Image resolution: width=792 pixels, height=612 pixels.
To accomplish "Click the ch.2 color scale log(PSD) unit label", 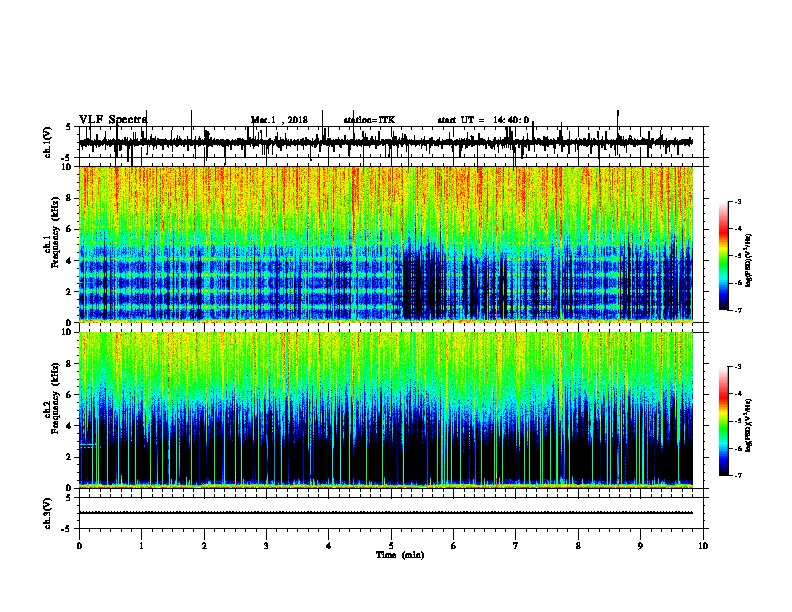I will (749, 425).
